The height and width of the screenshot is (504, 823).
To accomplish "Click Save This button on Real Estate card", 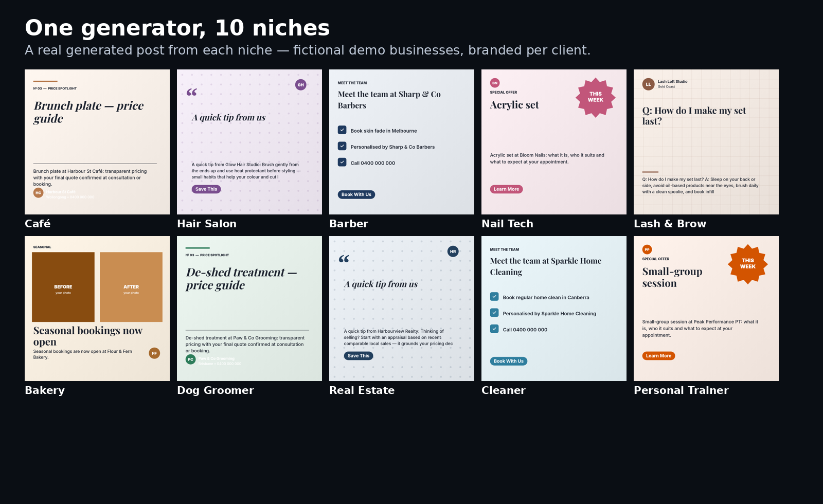I will tap(359, 356).
